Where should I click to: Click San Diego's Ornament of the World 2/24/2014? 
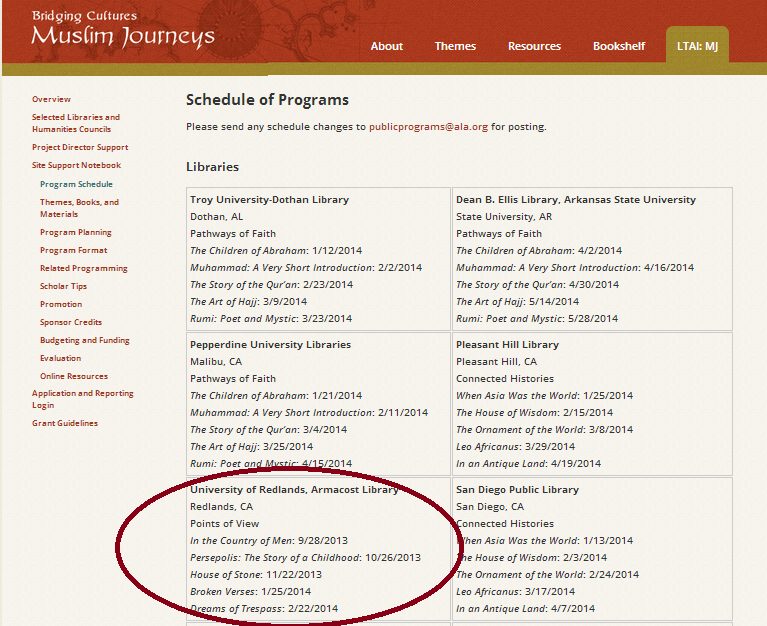click(547, 575)
